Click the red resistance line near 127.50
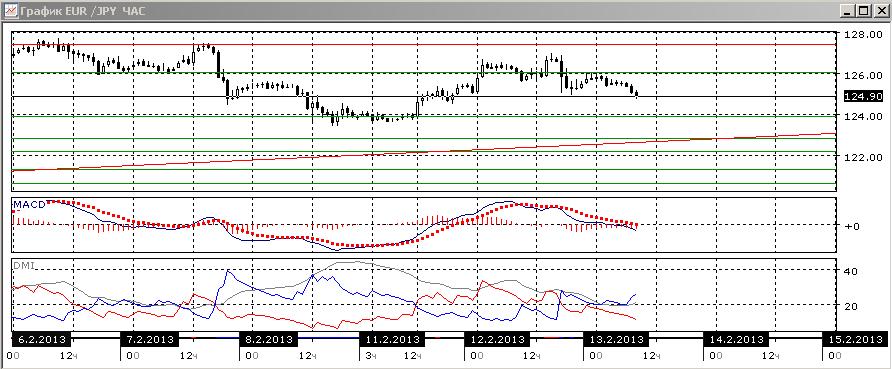 424,44
